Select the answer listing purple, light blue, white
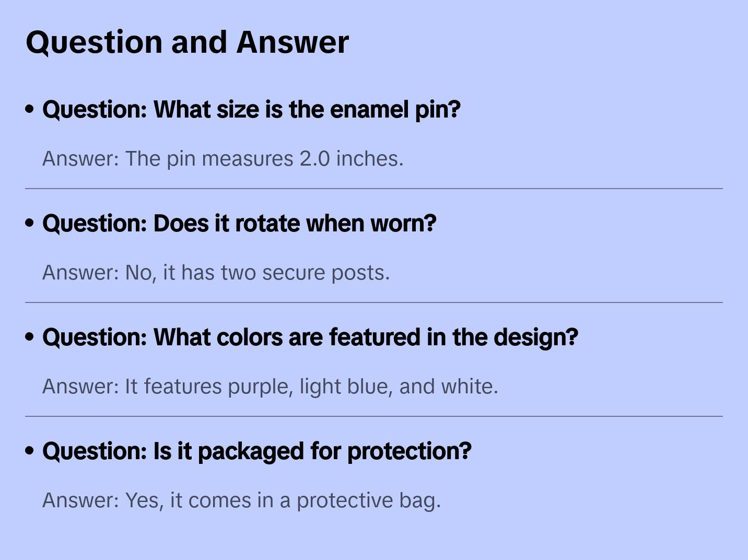748x560 pixels. (x=270, y=387)
